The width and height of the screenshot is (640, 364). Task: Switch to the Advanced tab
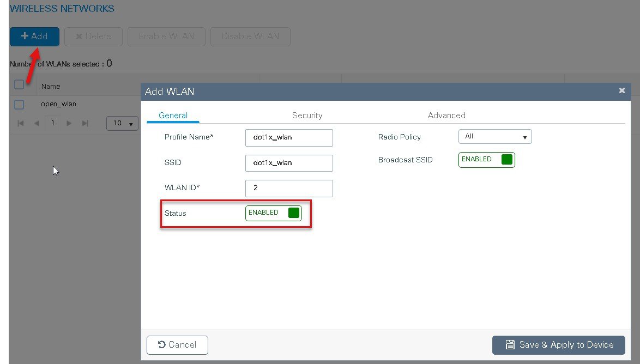(x=446, y=116)
